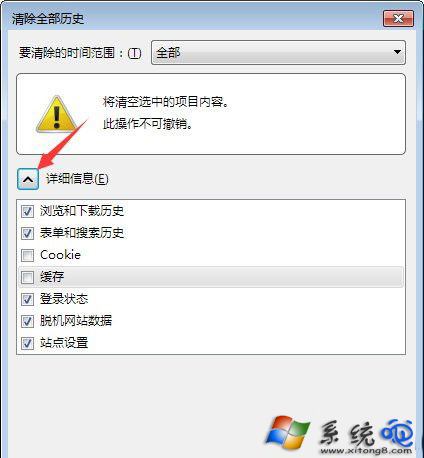Click the 将清空选中的项目内容 warning message
424x458 pixels.
click(166, 102)
